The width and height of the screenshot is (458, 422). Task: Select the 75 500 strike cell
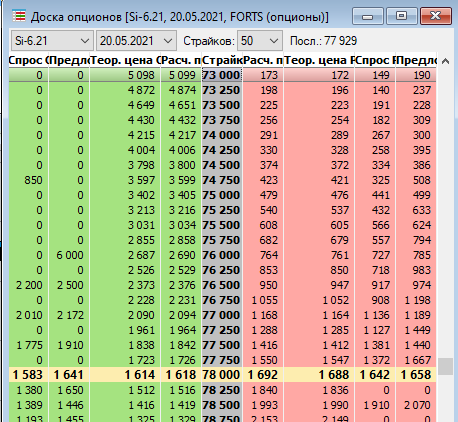pyautogui.click(x=222, y=225)
